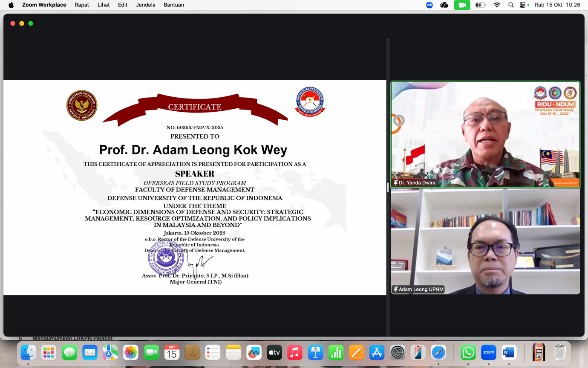The height and width of the screenshot is (368, 588).
Task: Open the Bantuan menu
Action: click(174, 5)
